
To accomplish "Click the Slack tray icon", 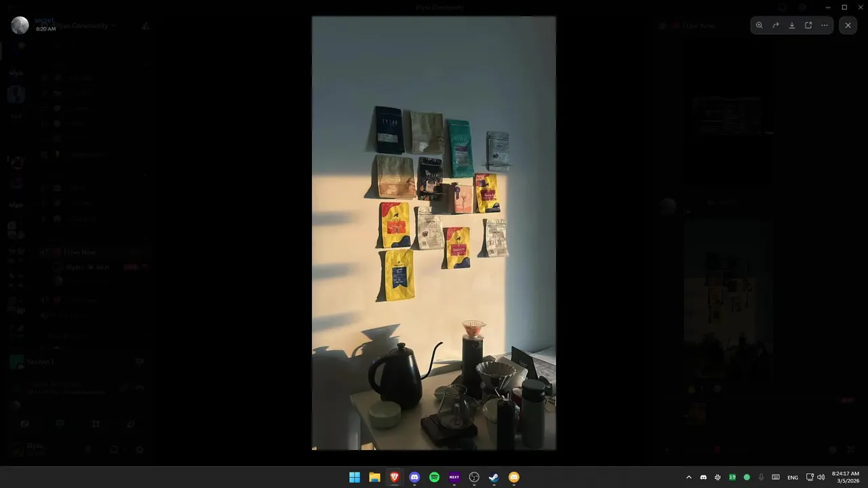I will [x=717, y=477].
